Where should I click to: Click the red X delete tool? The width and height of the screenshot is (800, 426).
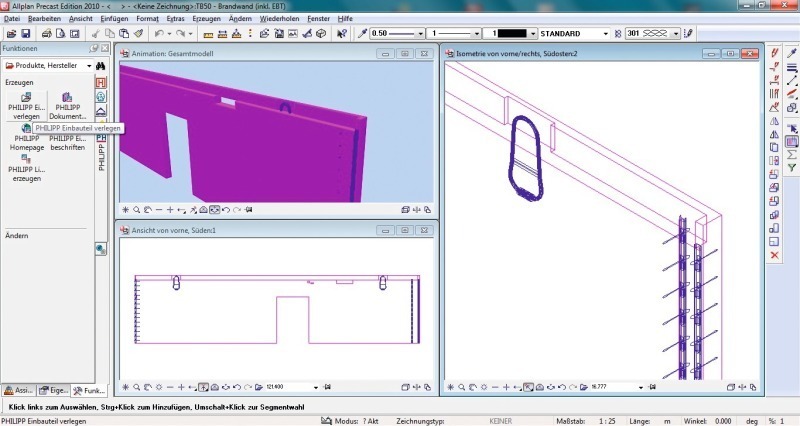[x=774, y=255]
